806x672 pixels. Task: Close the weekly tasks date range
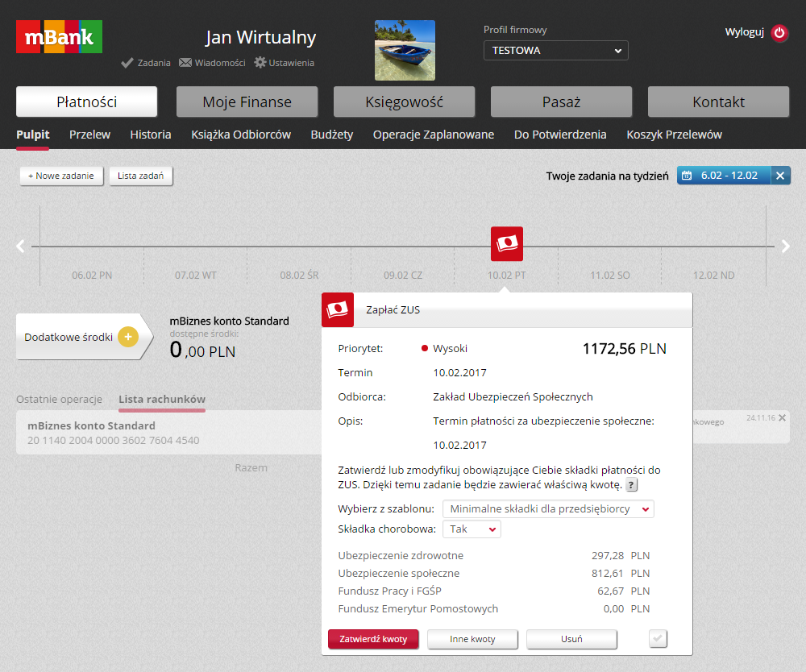[780, 176]
